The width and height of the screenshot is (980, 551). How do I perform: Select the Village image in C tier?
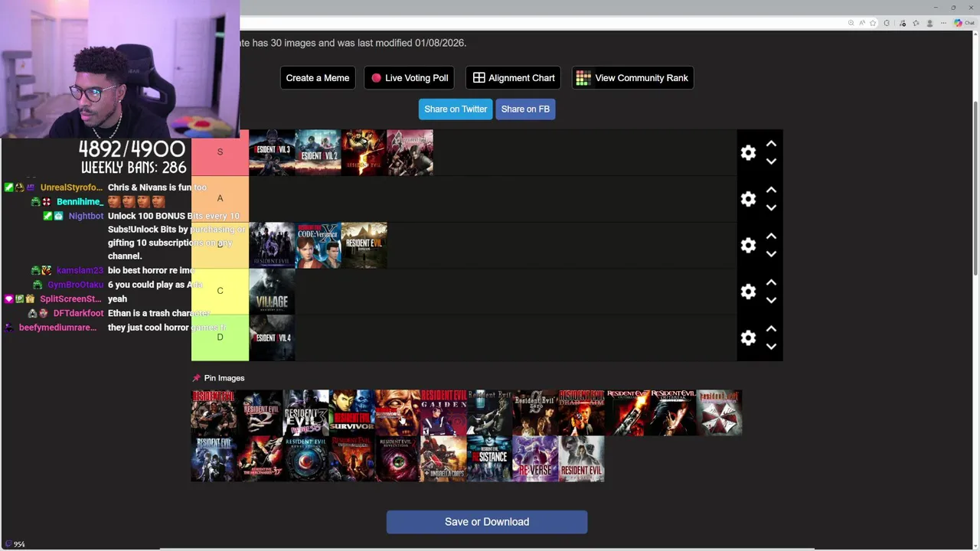tap(272, 292)
